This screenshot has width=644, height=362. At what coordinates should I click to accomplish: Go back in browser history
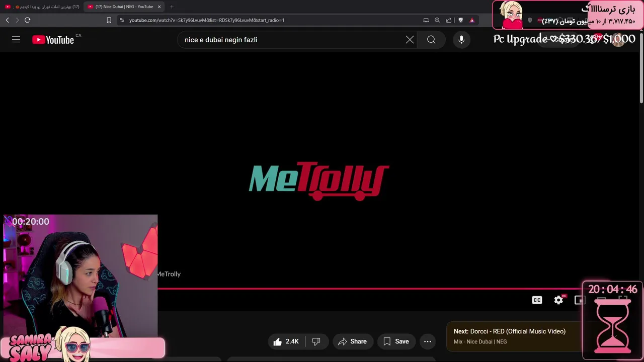[7, 20]
